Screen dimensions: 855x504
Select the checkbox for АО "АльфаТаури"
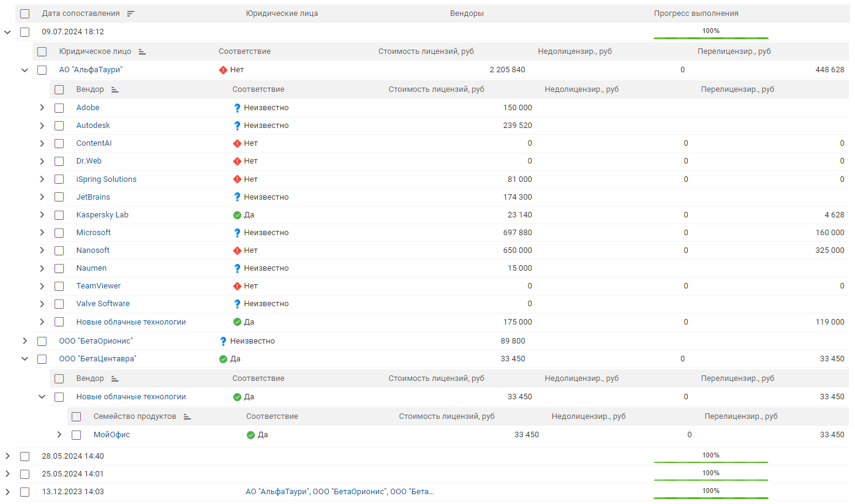(42, 69)
